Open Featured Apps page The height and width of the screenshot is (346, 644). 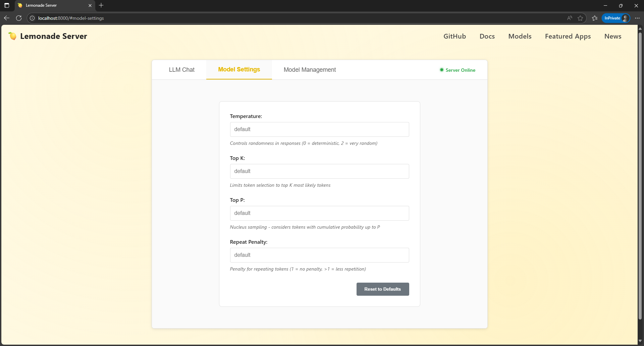(x=568, y=36)
